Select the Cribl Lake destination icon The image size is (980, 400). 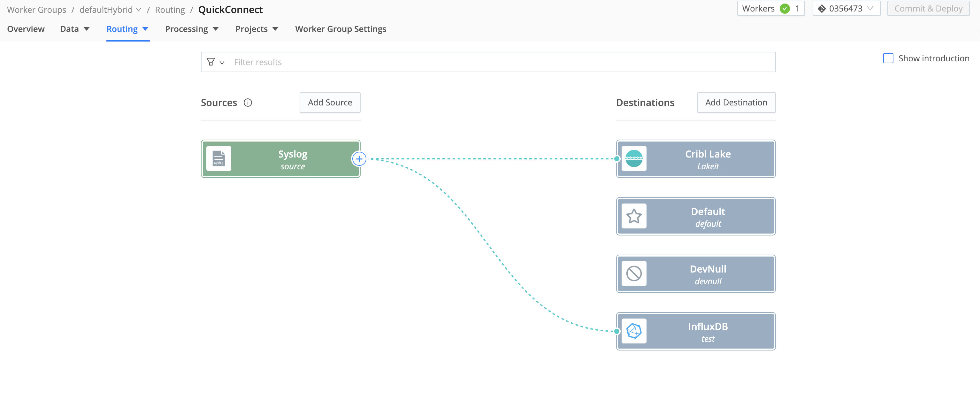(x=634, y=159)
